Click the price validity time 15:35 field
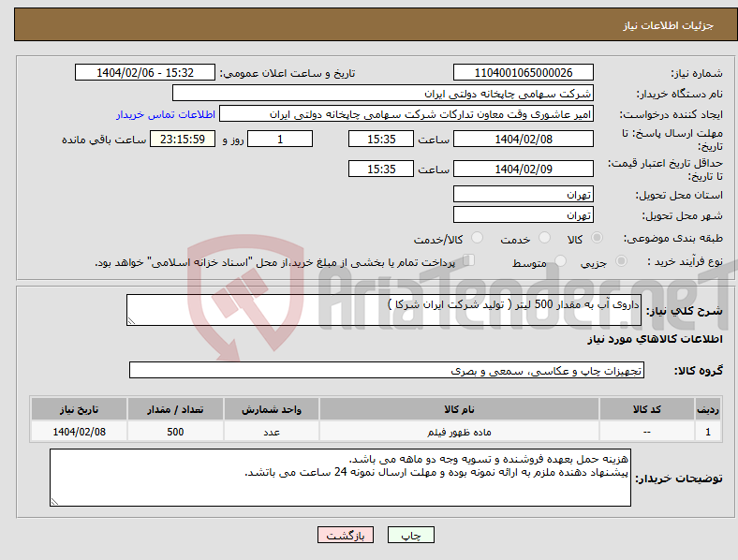Screen dimensions: 738x560 (381, 169)
